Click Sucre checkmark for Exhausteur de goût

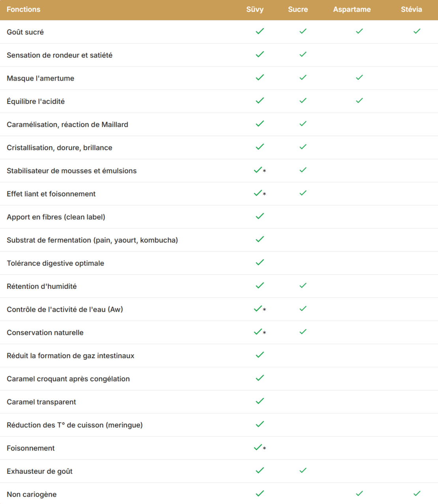pyautogui.click(x=303, y=470)
